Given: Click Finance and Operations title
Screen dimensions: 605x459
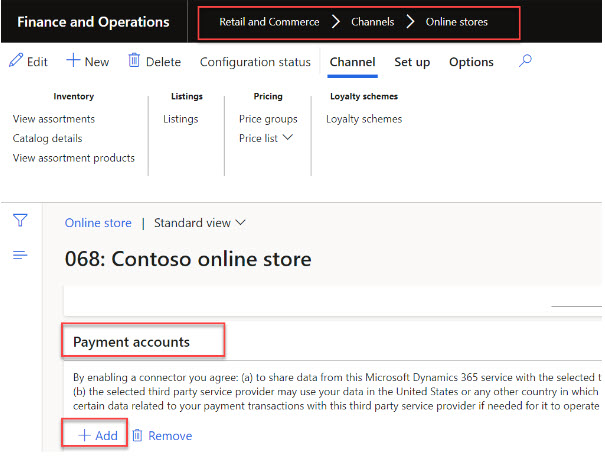Looking at the screenshot, I should 93,22.
